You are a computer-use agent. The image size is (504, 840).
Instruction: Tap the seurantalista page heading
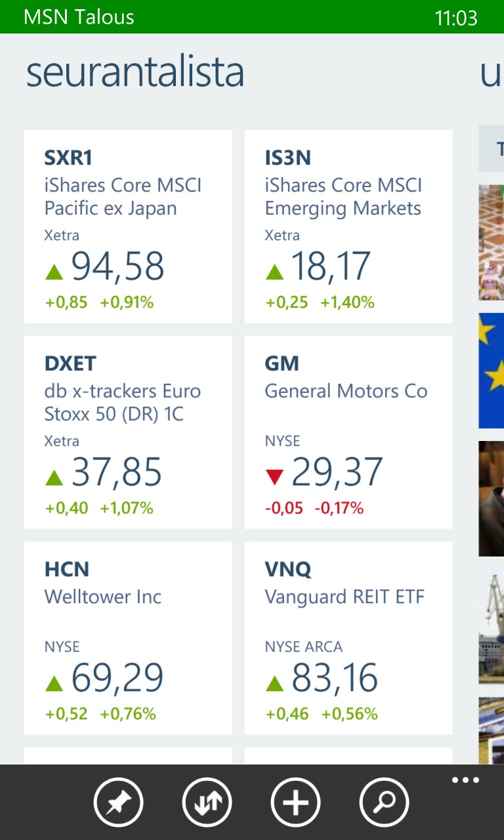pos(135,73)
